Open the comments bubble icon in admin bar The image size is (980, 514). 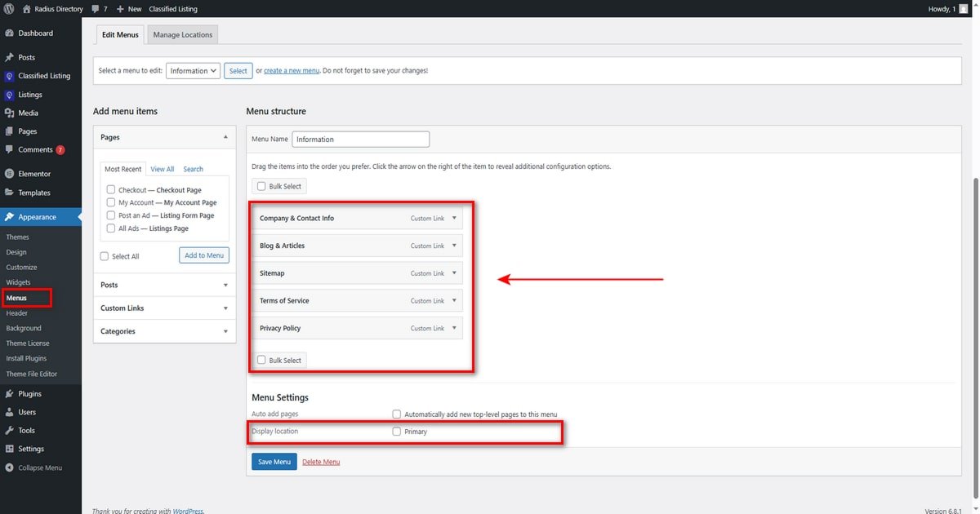[96, 9]
